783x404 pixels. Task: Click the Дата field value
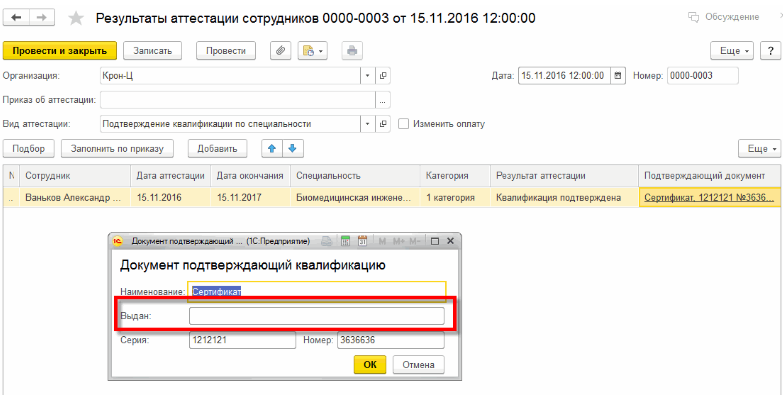pyautogui.click(x=564, y=76)
